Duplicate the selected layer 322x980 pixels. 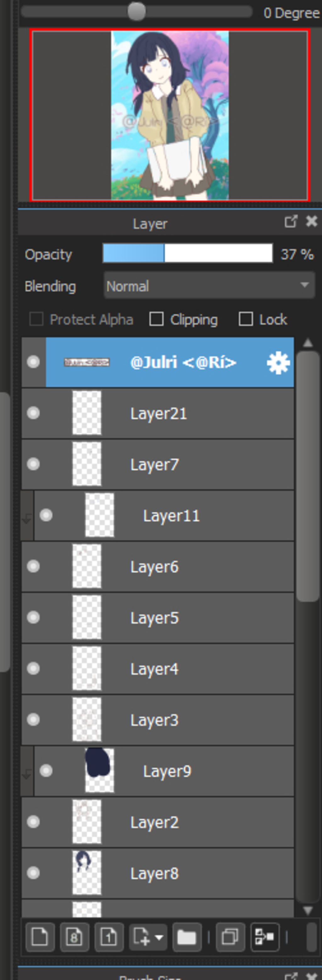[x=230, y=937]
